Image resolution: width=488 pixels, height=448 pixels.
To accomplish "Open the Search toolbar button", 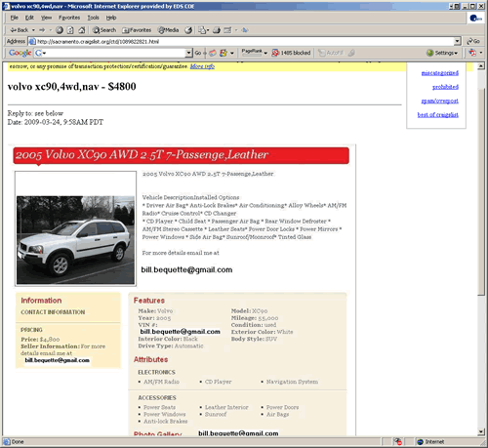I will (x=104, y=30).
